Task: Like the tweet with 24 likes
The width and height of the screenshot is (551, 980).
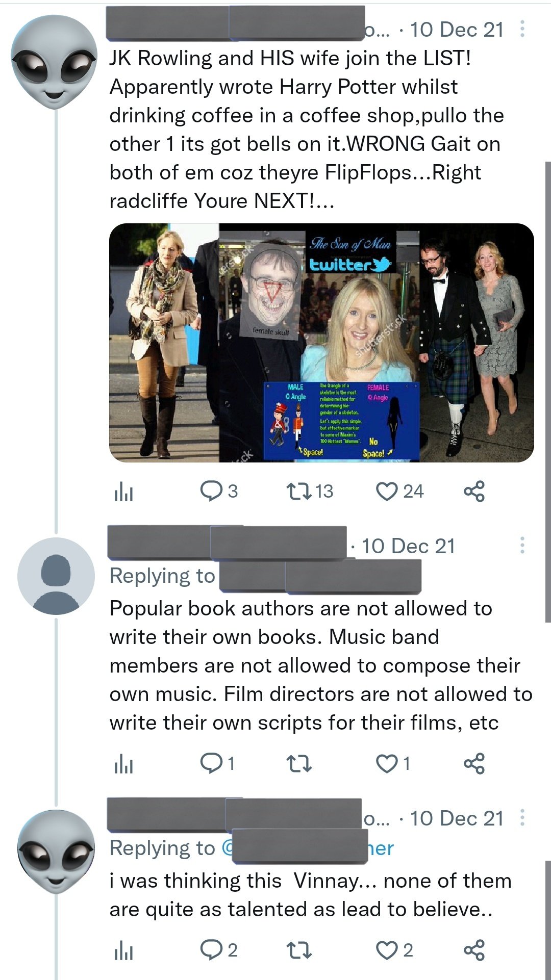Action: [399, 492]
